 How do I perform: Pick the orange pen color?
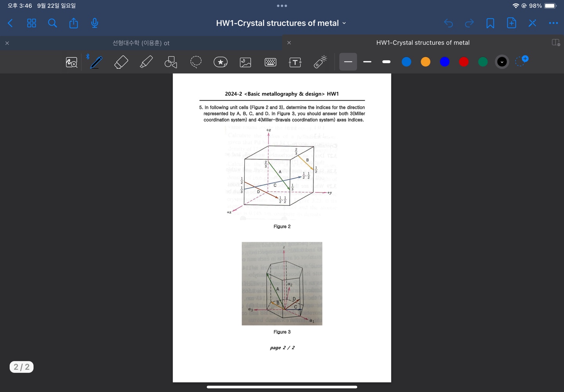click(x=426, y=62)
